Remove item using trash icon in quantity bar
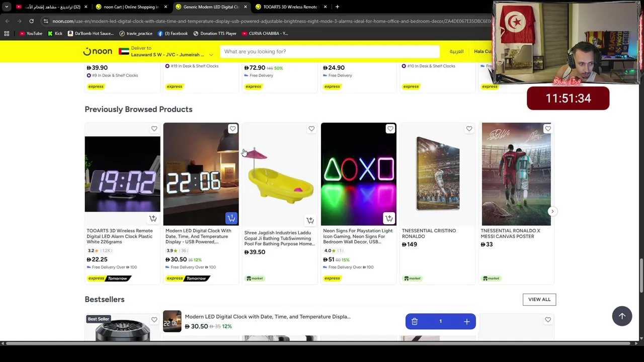The height and width of the screenshot is (362, 644). [415, 322]
